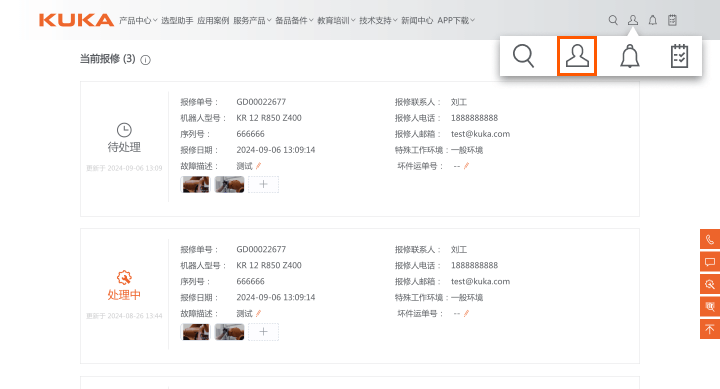Click 一般环境 in the 待处理 card

(x=467, y=150)
